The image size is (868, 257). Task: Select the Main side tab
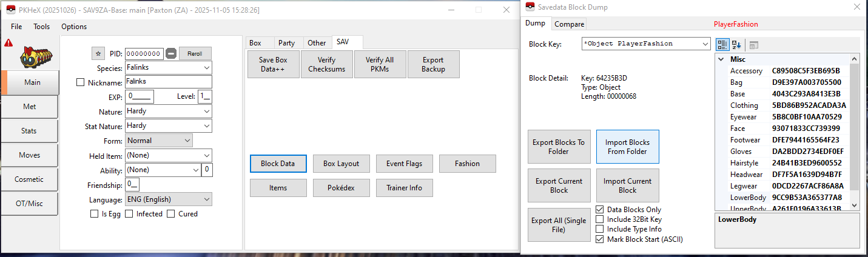coord(30,82)
